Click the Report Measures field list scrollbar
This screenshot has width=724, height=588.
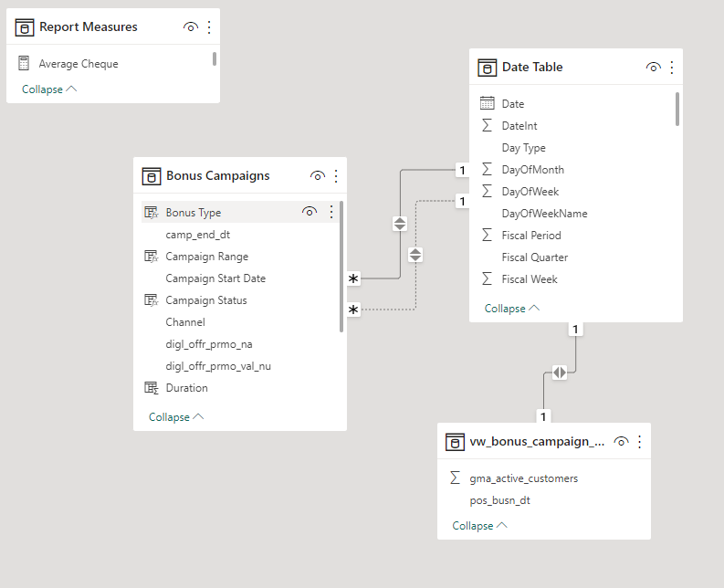215,58
